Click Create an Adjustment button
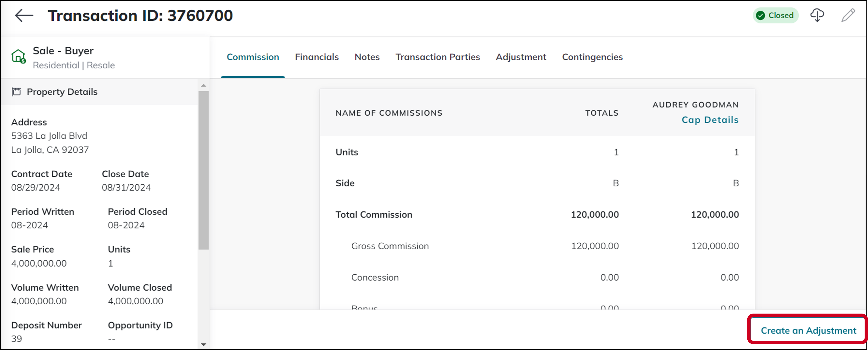Screen dimensions: 868x350 [808, 331]
